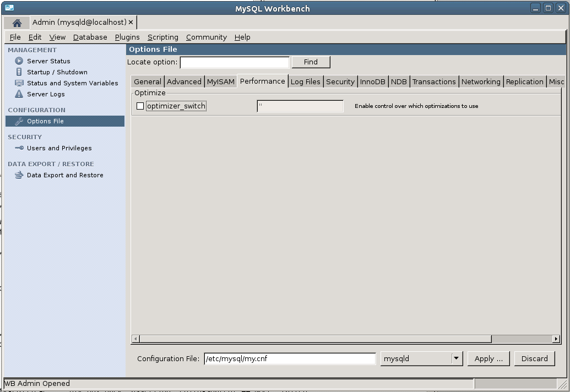Open the mysqld section dropdown
The image size is (570, 392).
[456, 358]
